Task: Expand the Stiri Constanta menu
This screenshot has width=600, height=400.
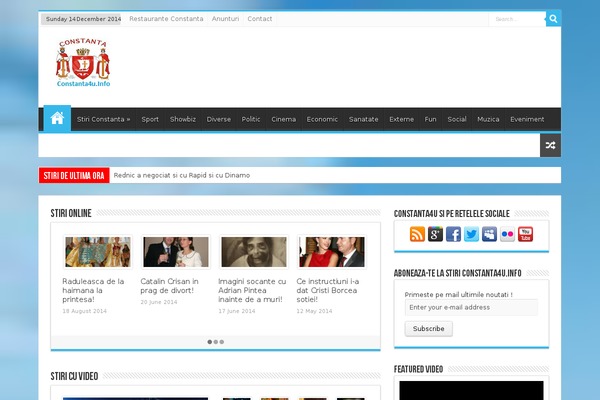Action: tap(103, 119)
